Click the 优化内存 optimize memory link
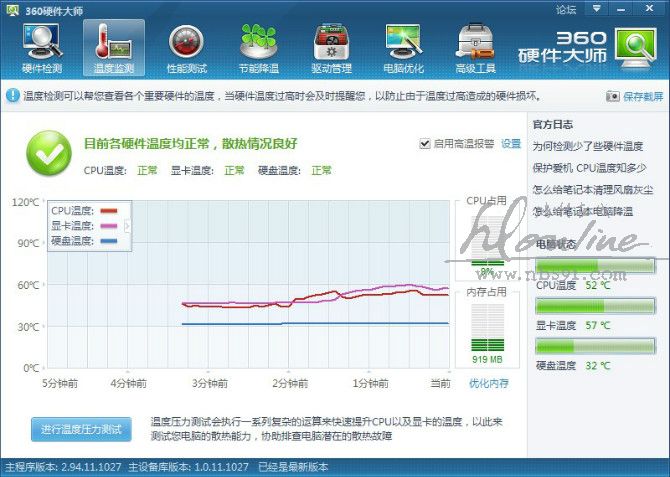 tap(489, 383)
